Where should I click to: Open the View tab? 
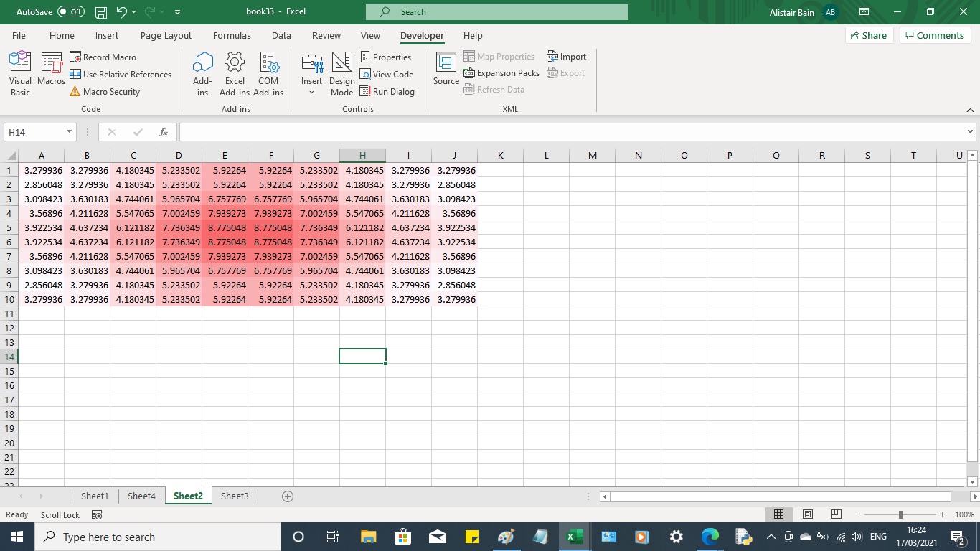click(370, 35)
